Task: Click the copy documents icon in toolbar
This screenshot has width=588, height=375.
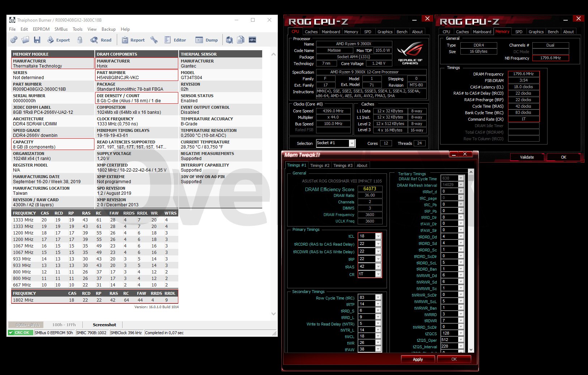Action: (241, 40)
